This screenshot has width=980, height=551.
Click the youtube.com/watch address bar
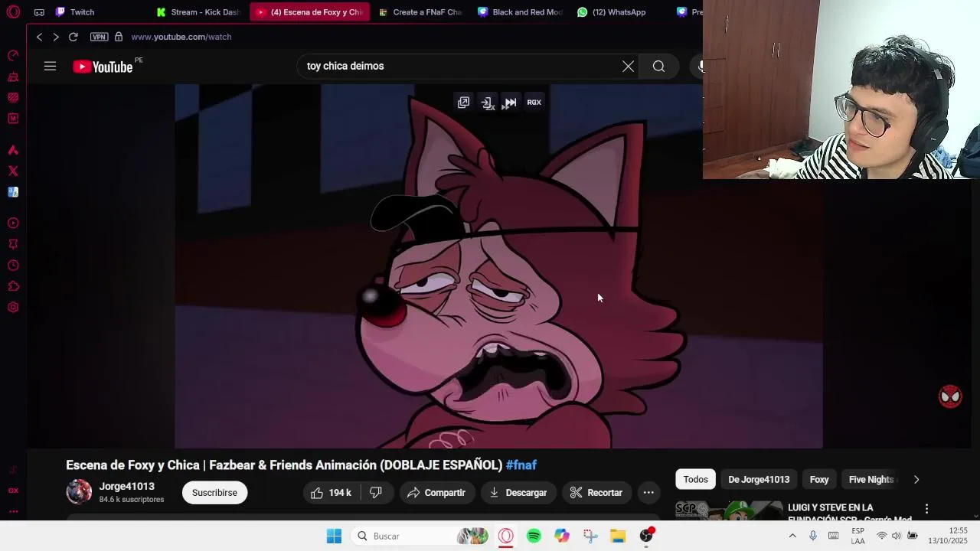(x=181, y=37)
